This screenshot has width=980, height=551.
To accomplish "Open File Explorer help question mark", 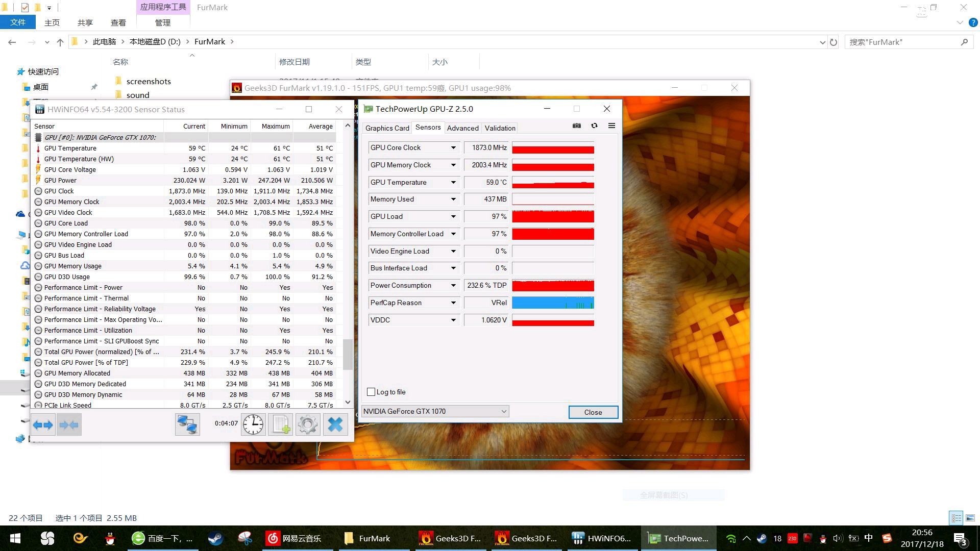I will tap(973, 22).
